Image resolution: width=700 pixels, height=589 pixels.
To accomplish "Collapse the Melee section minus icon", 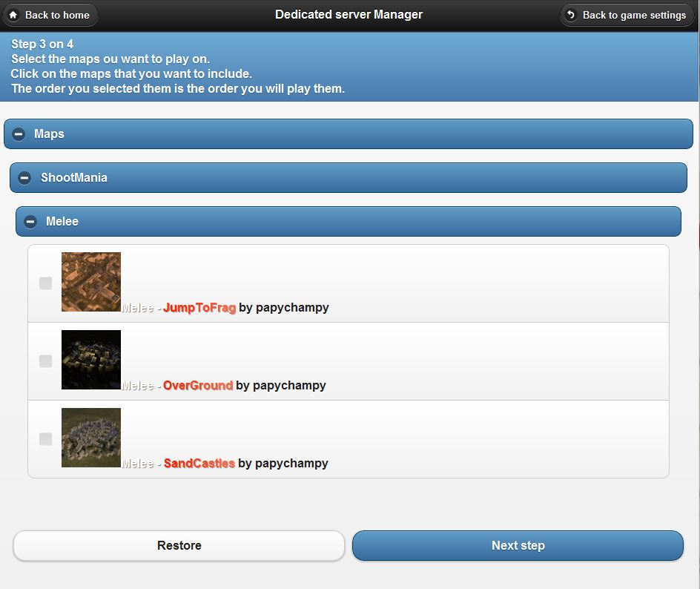I will coord(30,222).
